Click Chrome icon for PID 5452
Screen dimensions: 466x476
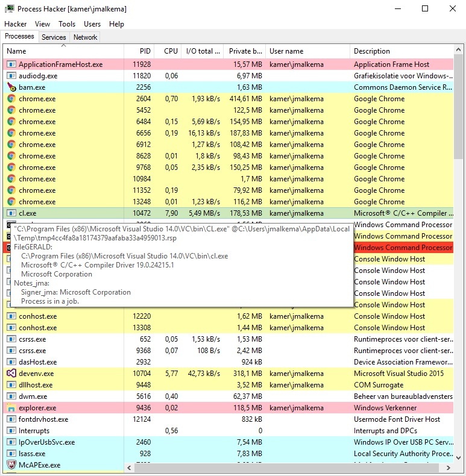click(11, 110)
